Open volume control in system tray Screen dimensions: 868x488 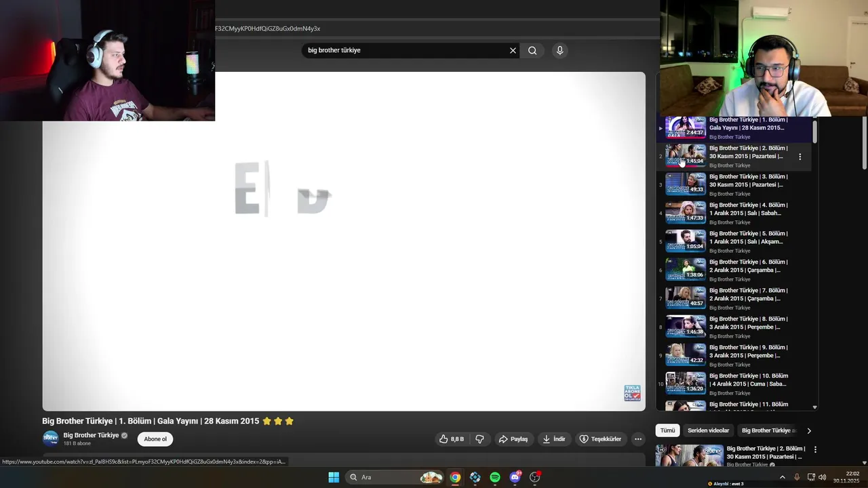point(823,477)
